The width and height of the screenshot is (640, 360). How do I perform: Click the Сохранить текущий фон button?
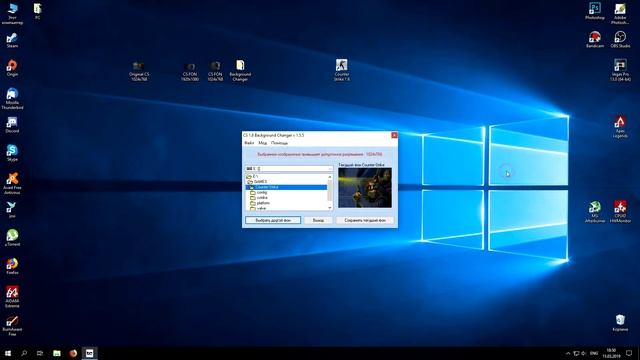365,220
